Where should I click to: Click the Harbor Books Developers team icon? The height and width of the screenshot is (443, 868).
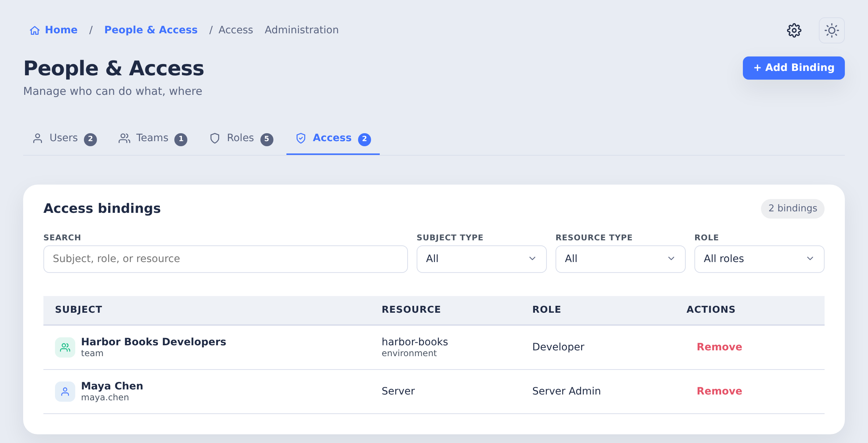tap(65, 347)
